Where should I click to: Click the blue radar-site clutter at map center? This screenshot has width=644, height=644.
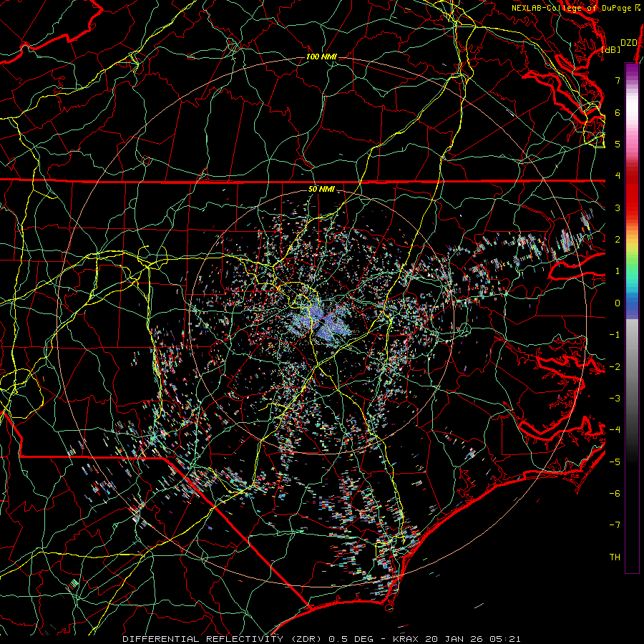(320, 320)
